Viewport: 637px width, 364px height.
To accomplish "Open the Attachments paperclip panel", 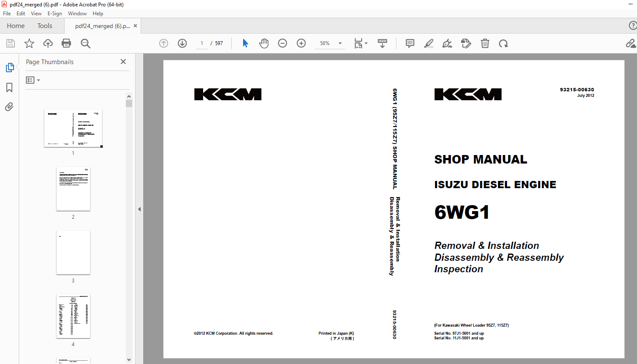I will (x=9, y=107).
